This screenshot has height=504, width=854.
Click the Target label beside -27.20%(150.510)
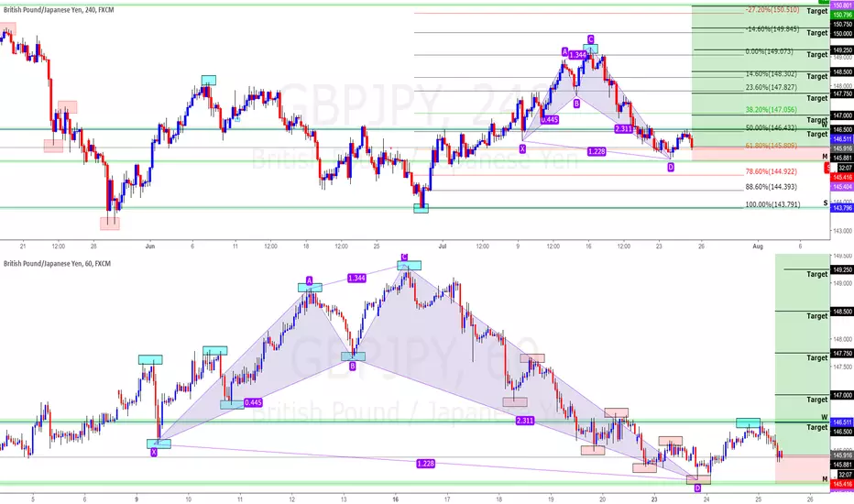817,11
